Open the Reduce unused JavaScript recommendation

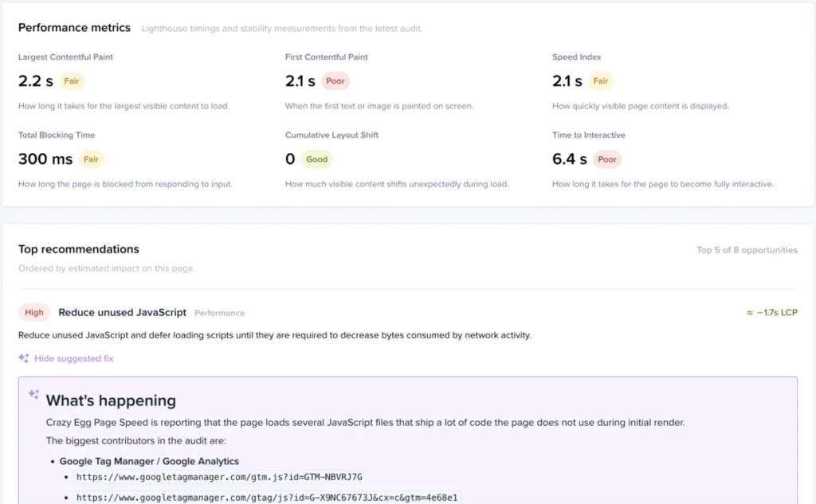(122, 313)
